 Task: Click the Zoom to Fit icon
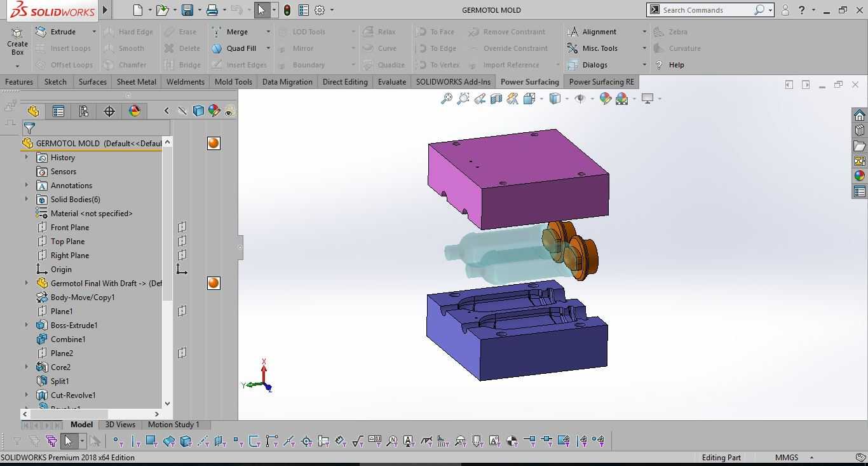tap(447, 99)
